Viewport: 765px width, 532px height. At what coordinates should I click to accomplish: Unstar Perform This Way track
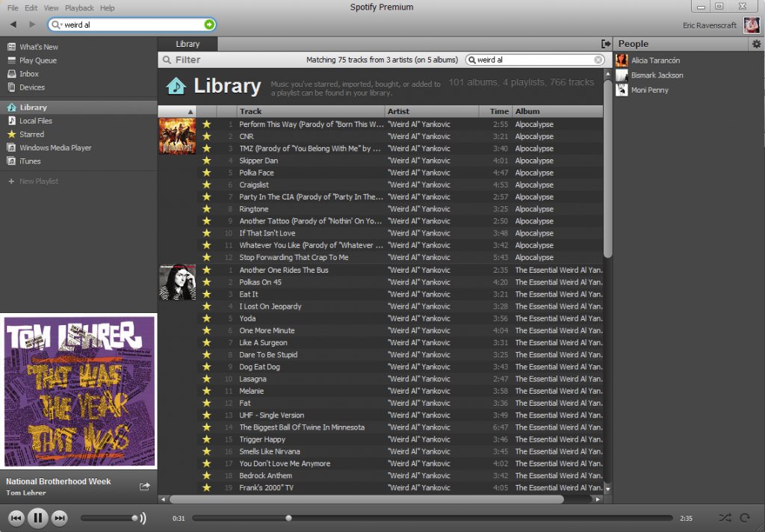207,125
